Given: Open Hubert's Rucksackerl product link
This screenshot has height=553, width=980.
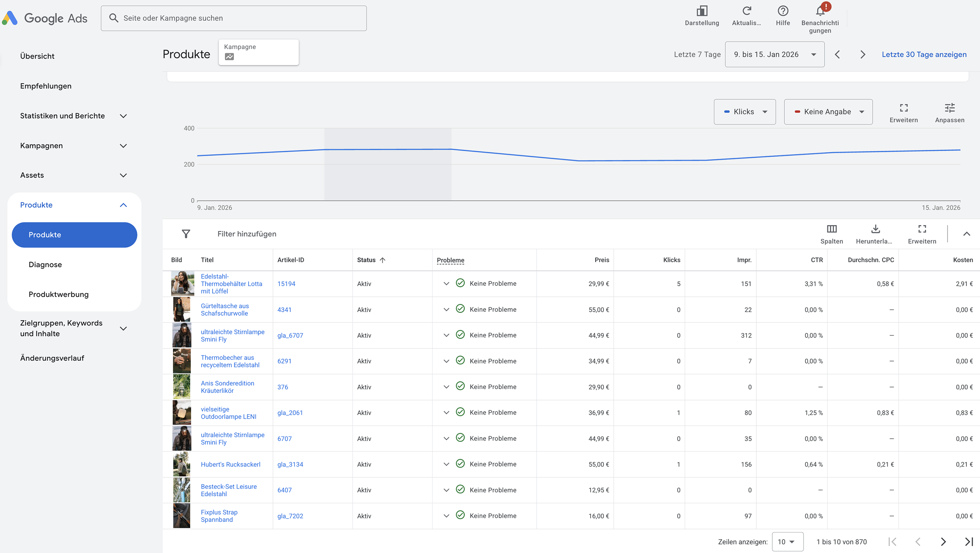Looking at the screenshot, I should 230,464.
